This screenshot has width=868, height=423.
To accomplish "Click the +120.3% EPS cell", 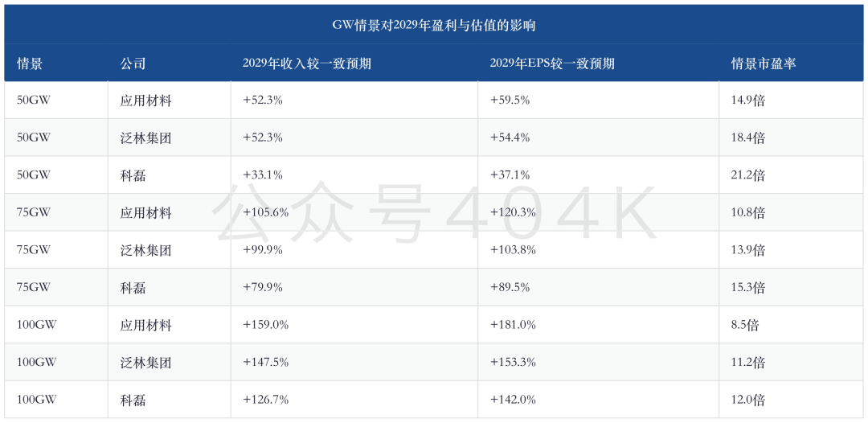I will pyautogui.click(x=513, y=213).
